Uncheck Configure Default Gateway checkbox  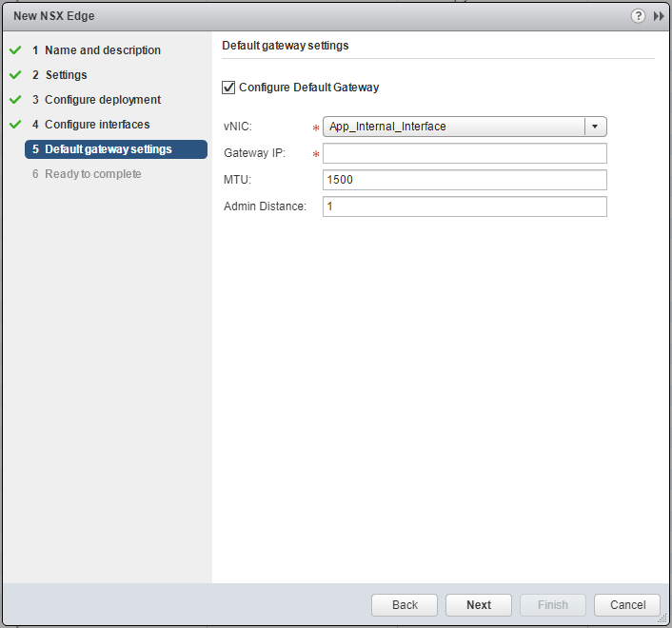228,88
